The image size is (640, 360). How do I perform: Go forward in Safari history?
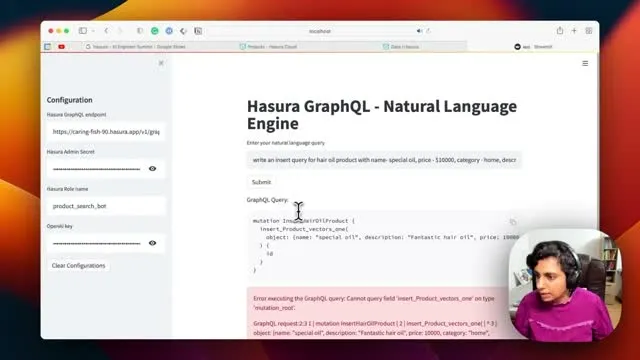[x=120, y=31]
